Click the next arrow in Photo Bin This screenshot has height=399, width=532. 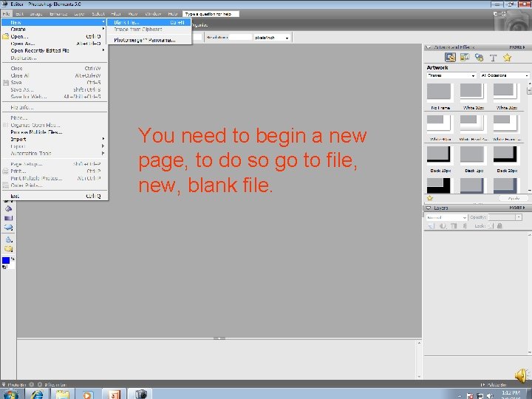point(40,384)
